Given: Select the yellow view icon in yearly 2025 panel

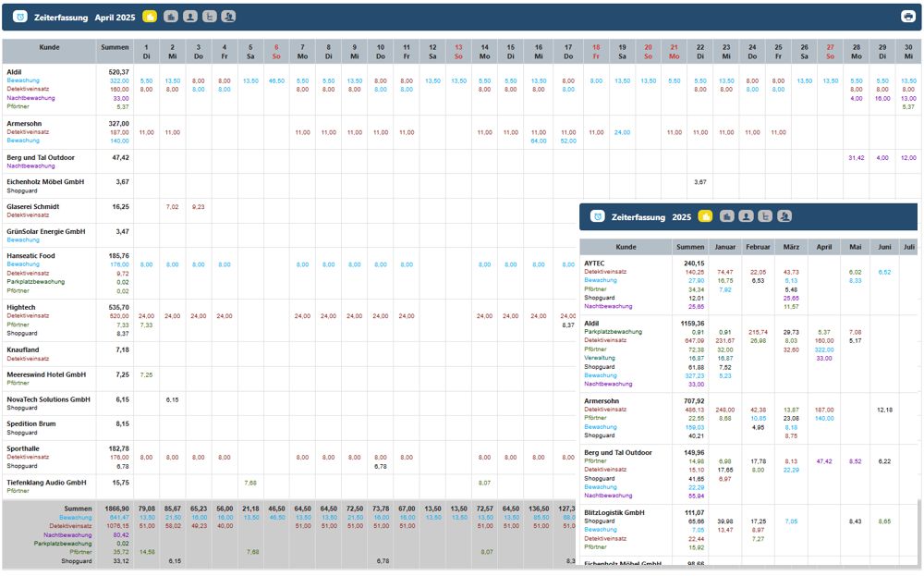Looking at the screenshot, I should (x=705, y=216).
